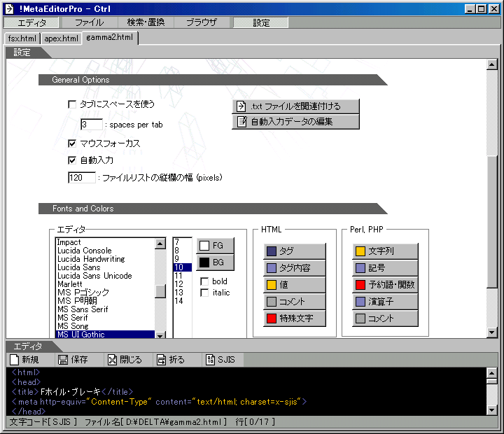This screenshot has height=434, width=504.
Task: Click the 閉じる (Close) file icon
Action: pos(112,360)
